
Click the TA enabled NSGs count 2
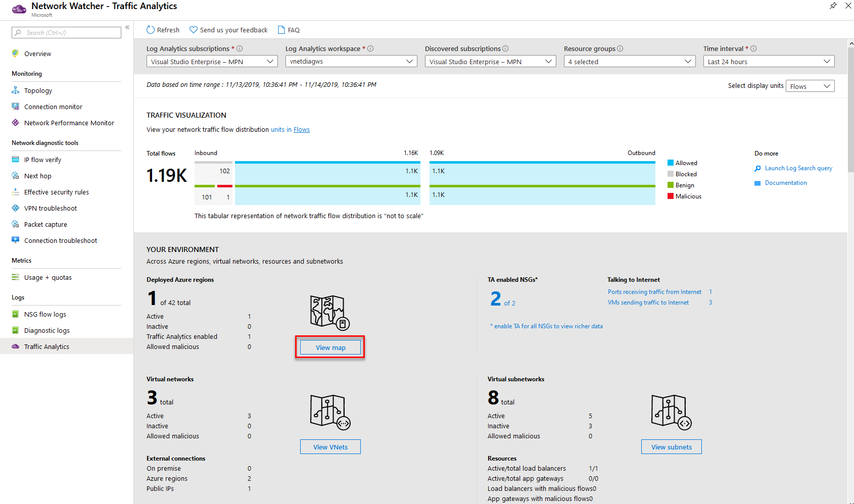coord(496,299)
